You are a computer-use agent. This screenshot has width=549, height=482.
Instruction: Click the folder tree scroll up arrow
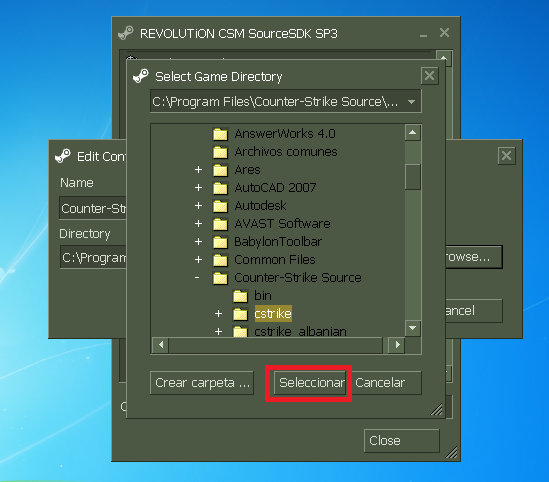pyautogui.click(x=413, y=132)
